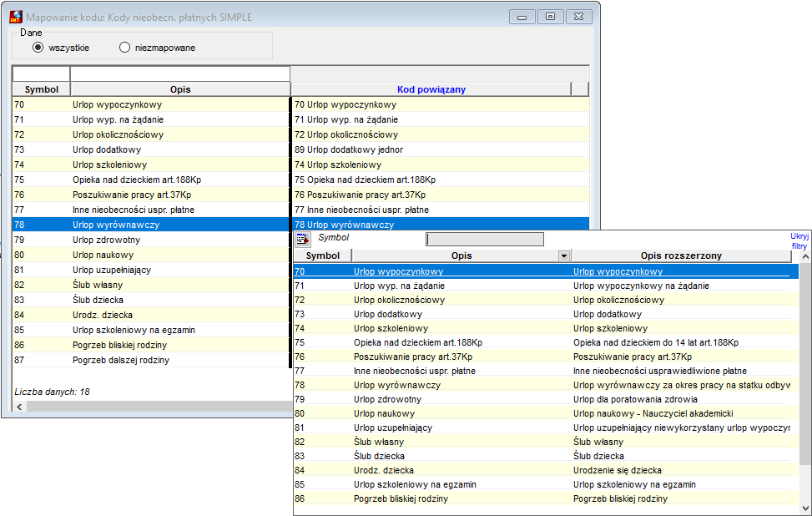Click the lookup list scroll-up arrow
812x516 pixels.
805,257
